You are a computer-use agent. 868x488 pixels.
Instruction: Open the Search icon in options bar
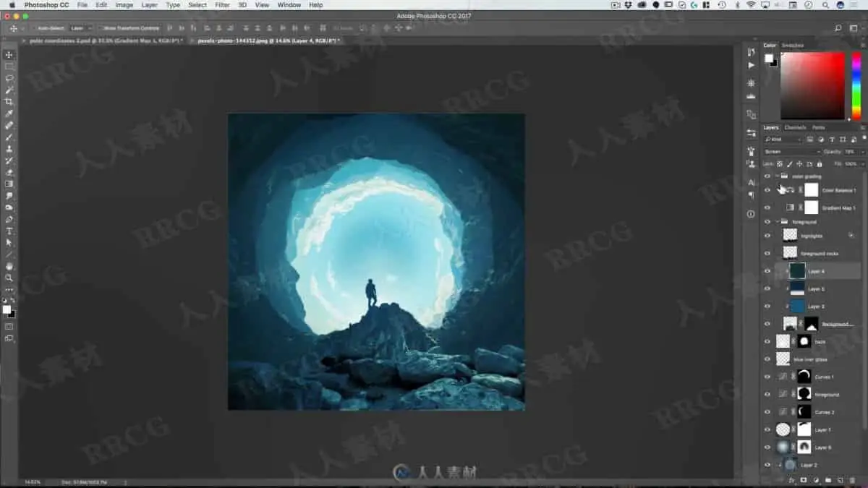pyautogui.click(x=838, y=28)
